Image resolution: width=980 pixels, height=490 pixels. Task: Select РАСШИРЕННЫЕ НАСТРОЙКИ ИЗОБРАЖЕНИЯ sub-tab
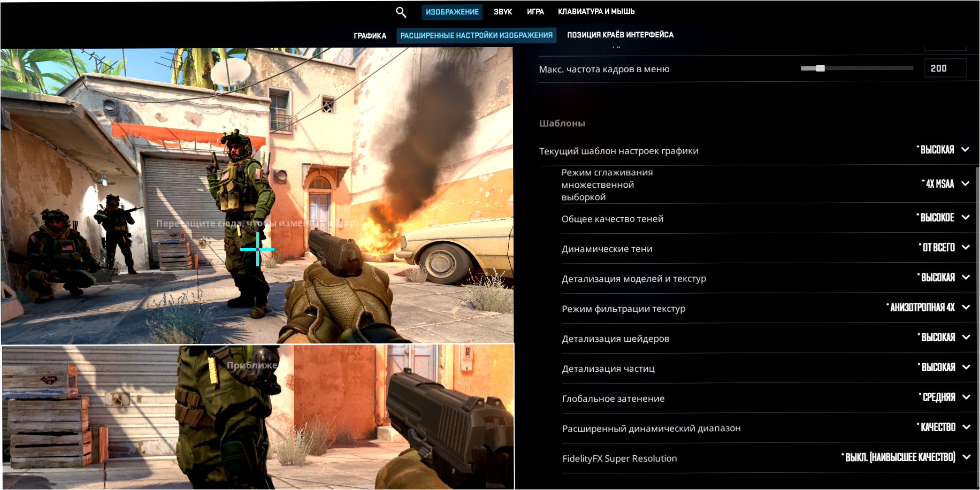(476, 35)
